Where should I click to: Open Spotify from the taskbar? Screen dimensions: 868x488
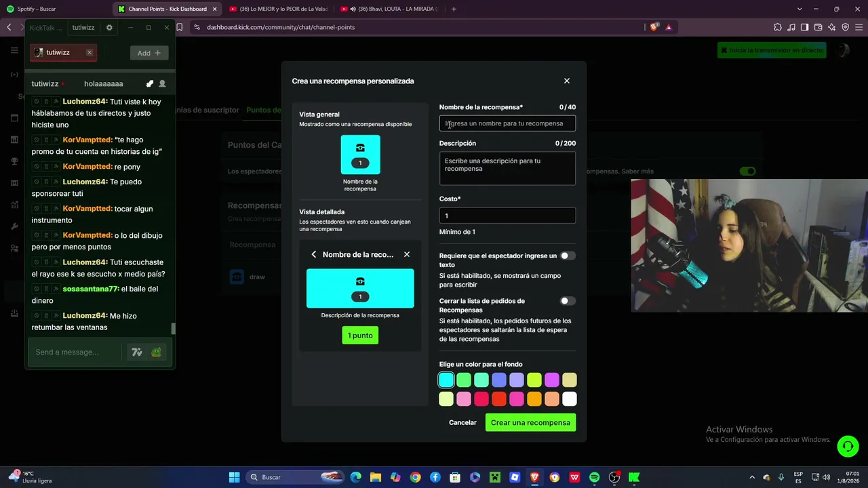[x=595, y=477]
